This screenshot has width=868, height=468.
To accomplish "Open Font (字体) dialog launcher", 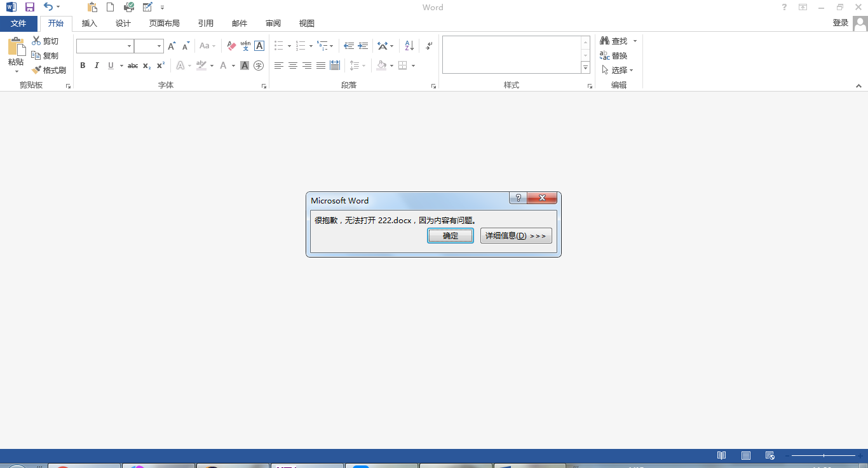I will click(264, 86).
